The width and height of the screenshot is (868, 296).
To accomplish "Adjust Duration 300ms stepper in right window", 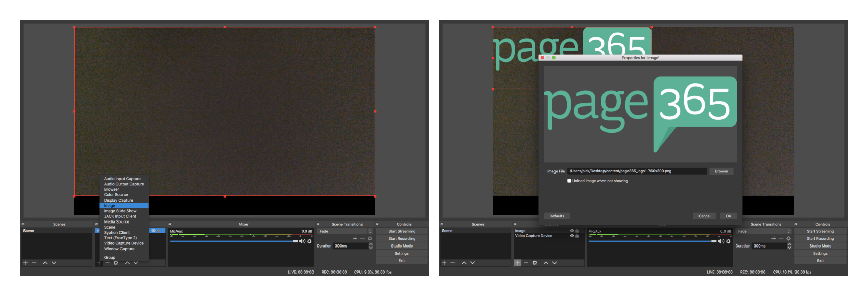I will tap(789, 246).
